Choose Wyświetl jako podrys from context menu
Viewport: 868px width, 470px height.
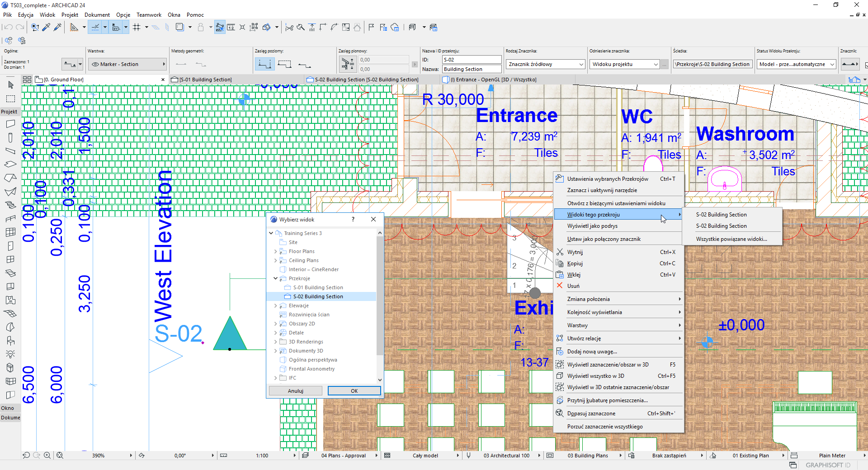(592, 226)
